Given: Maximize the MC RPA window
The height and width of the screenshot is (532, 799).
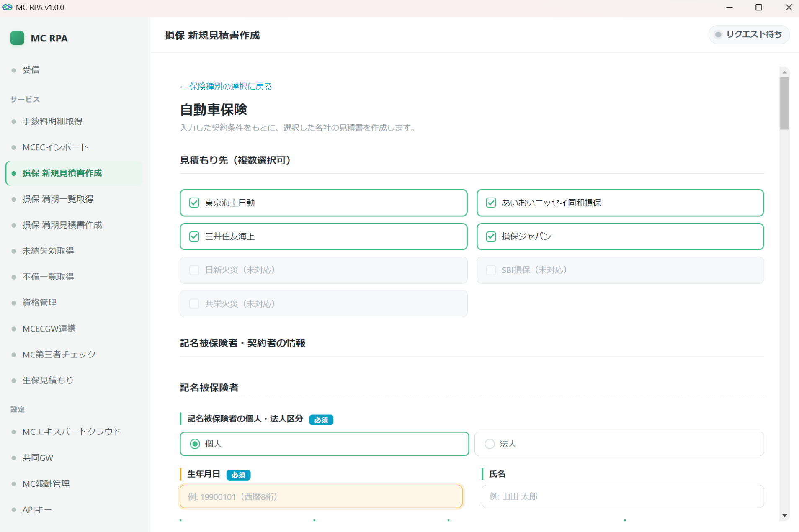Looking at the screenshot, I should click(759, 8).
